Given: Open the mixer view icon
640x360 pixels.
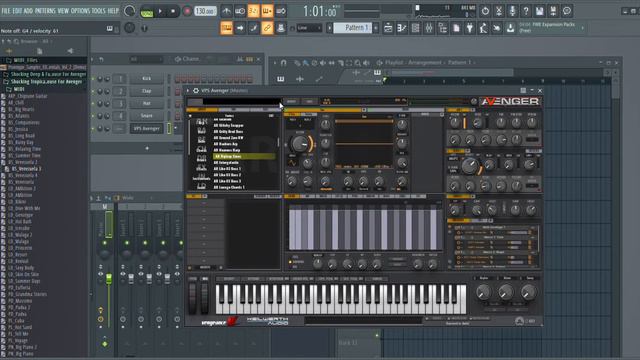Looking at the screenshot, I should 429,28.
